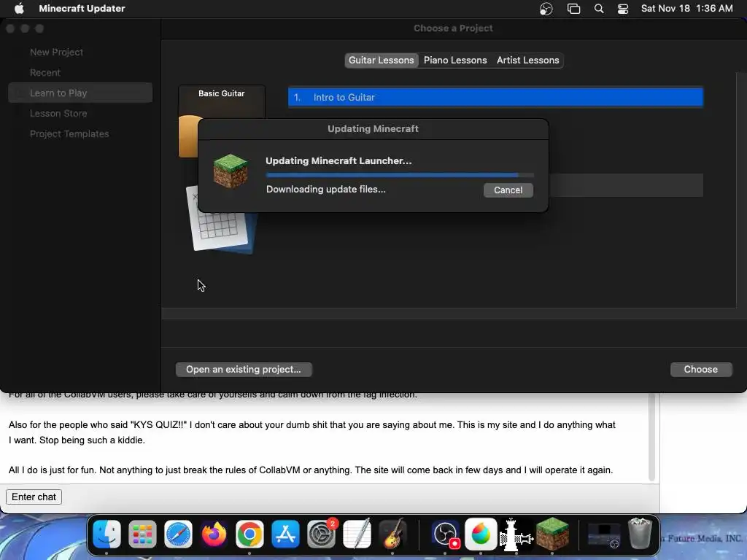The width and height of the screenshot is (747, 560).
Task: Click the Choose button
Action: click(x=700, y=370)
